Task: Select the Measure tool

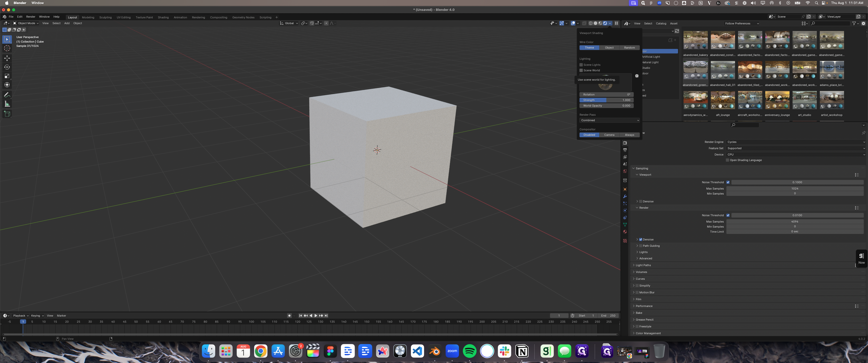Action: (x=7, y=104)
